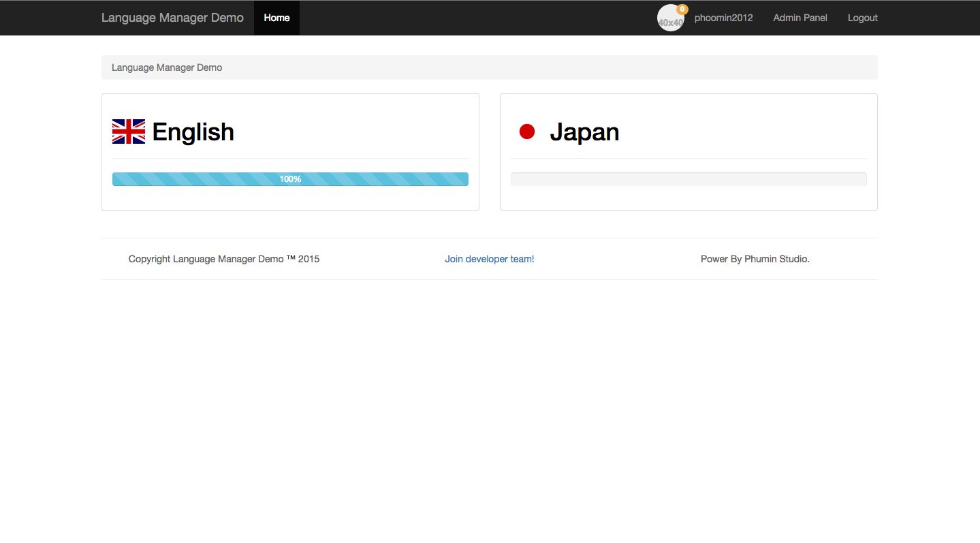Click blank space right of the English heading
Viewport: 980px width, 543px height.
click(x=354, y=132)
